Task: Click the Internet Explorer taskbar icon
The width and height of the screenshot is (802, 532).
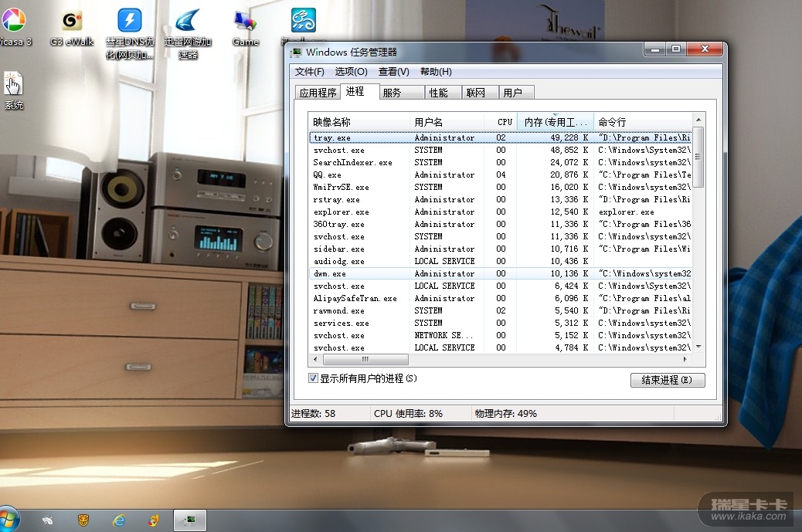Action: pos(118,520)
